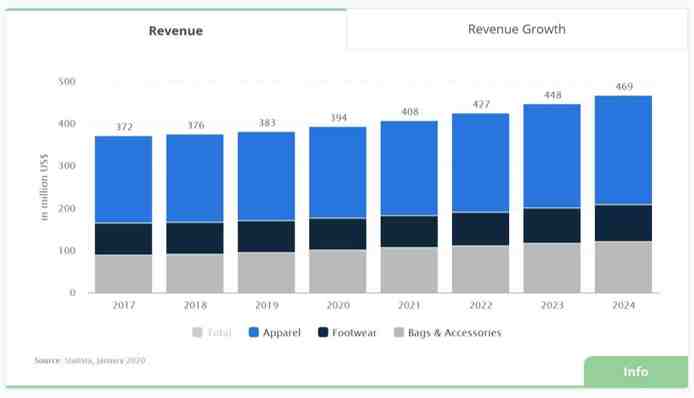Click the 394 total value label
694x398 pixels.
[339, 118]
